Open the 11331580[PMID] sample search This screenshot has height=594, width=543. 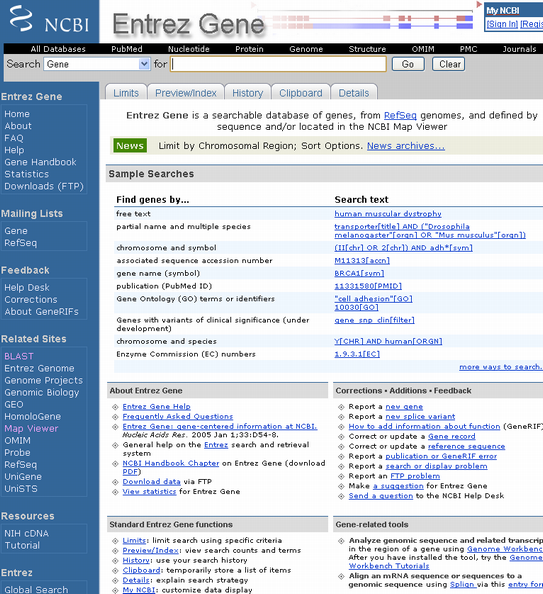[368, 286]
